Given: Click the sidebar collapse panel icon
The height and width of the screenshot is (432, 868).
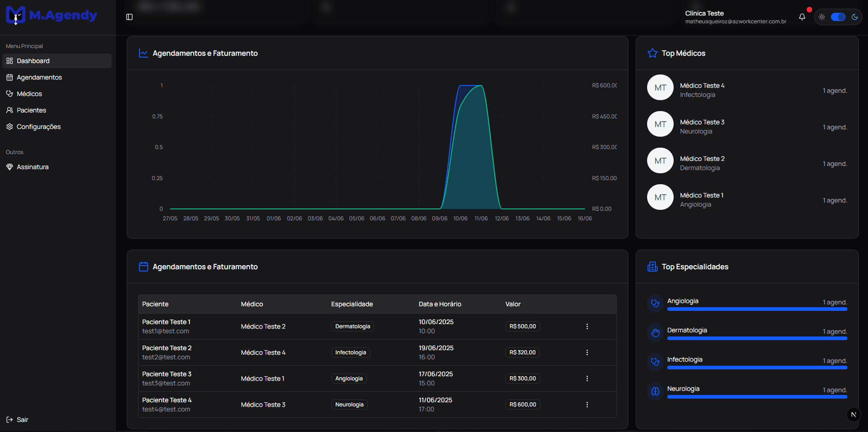Looking at the screenshot, I should coord(129,16).
